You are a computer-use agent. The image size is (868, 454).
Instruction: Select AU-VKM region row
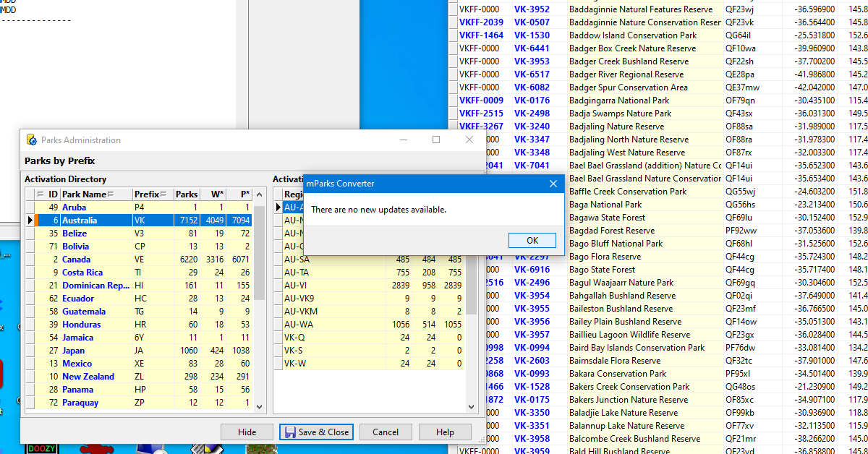(x=369, y=312)
